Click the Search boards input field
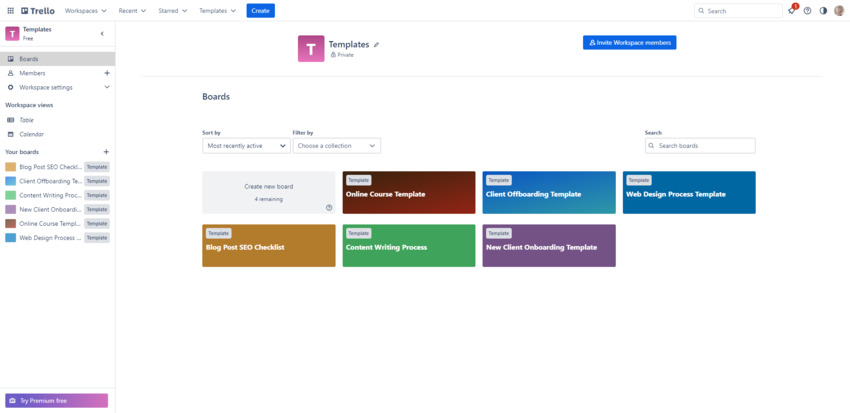 coord(700,146)
